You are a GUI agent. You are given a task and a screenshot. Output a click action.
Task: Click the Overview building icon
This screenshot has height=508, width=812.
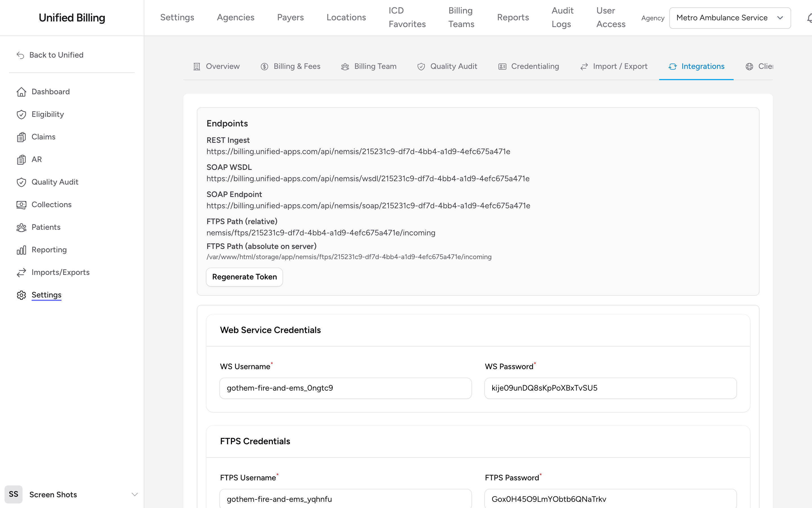coord(197,67)
